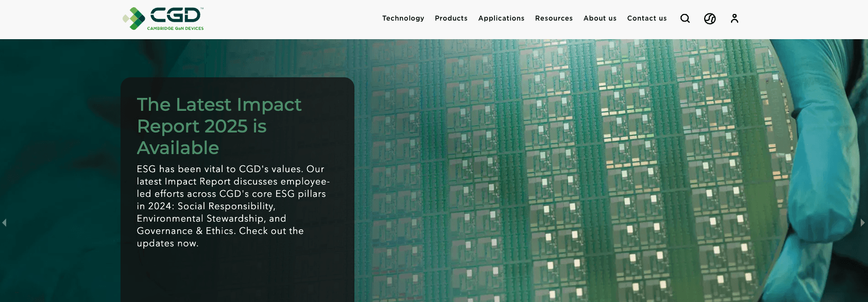This screenshot has width=868, height=302.
Task: Open the About us menu item
Action: click(600, 19)
